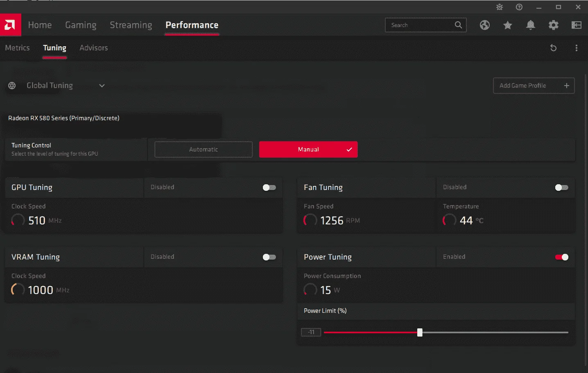588x373 pixels.
Task: Open the help question mark icon
Action: [x=519, y=7]
